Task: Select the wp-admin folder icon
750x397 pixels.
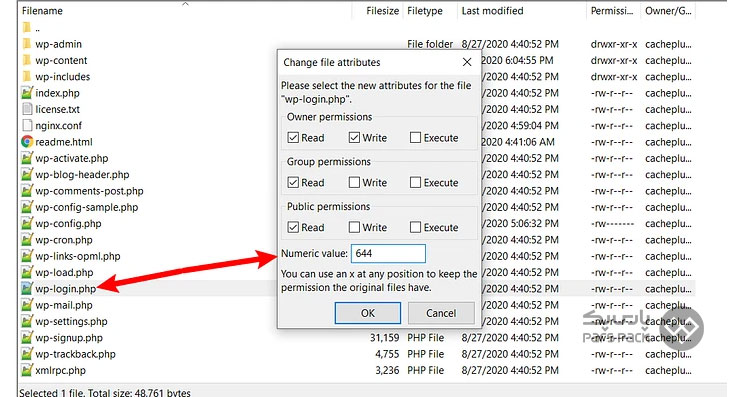Action: click(x=27, y=44)
